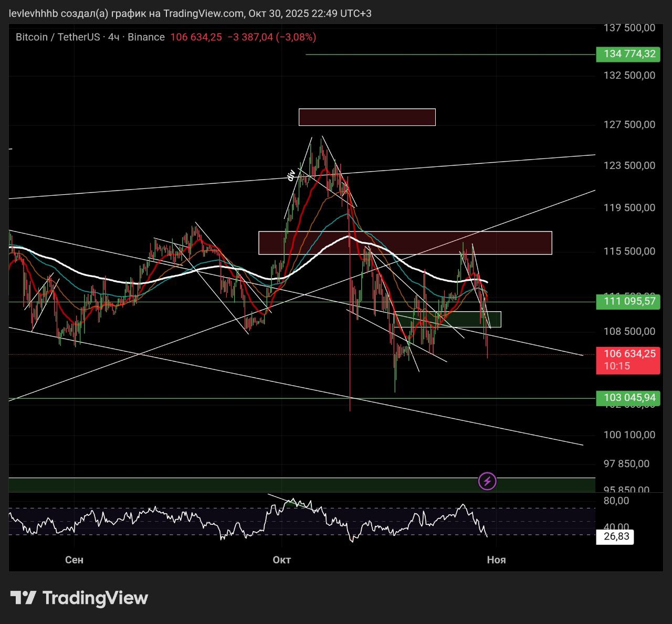Click the 10:15 candle countdown timer
The width and height of the screenshot is (672, 624).
tap(617, 366)
